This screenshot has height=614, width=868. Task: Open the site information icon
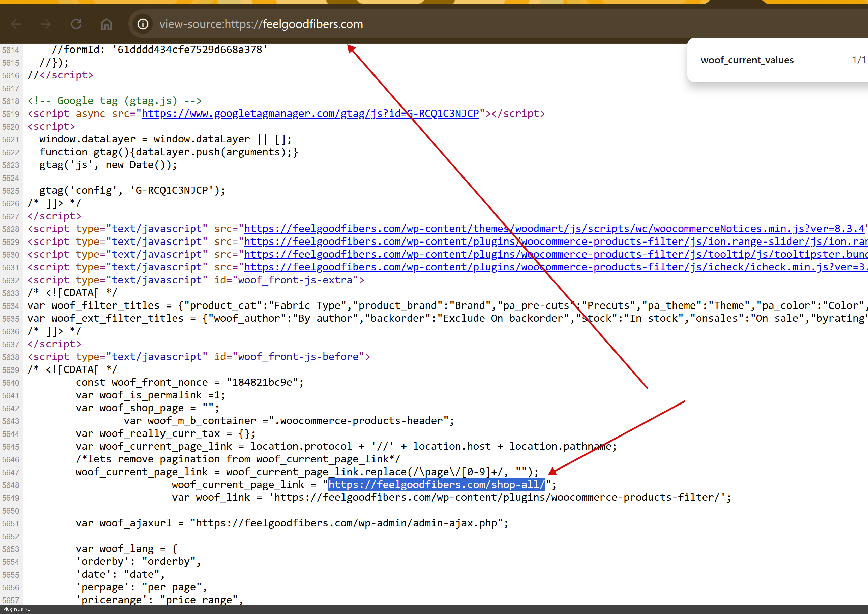tap(143, 24)
